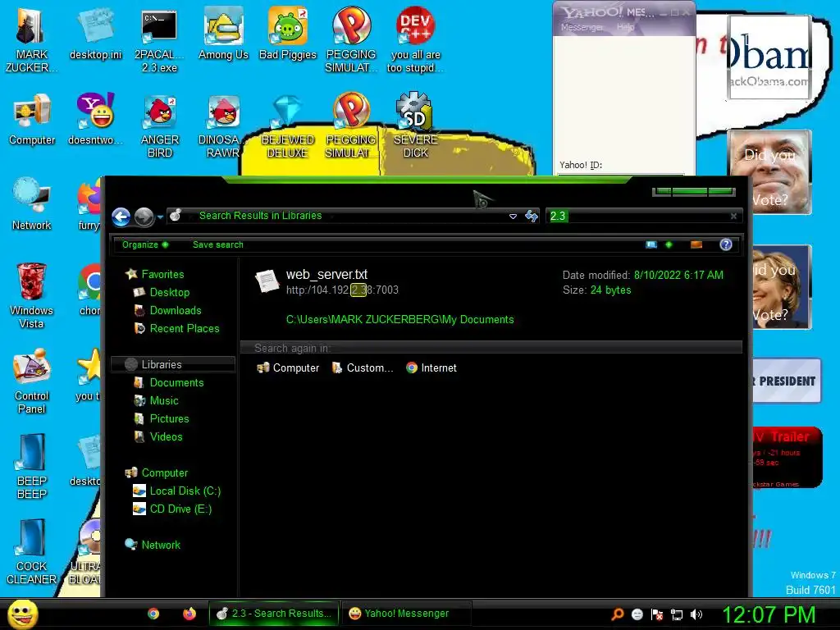Select the Control Panel desktop icon

(32, 381)
